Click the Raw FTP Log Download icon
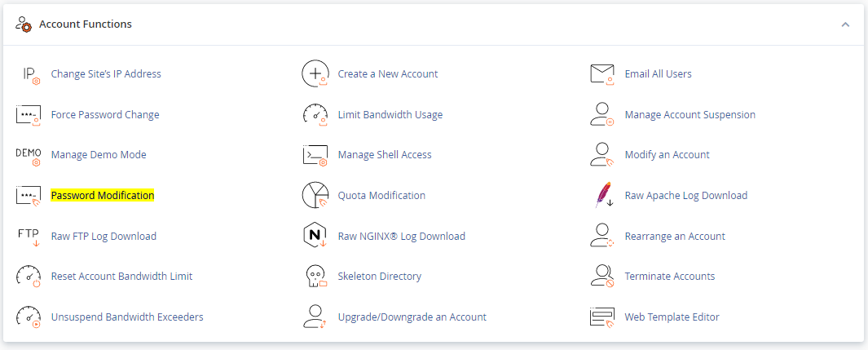Viewport: 868px width, 350px height. click(29, 237)
